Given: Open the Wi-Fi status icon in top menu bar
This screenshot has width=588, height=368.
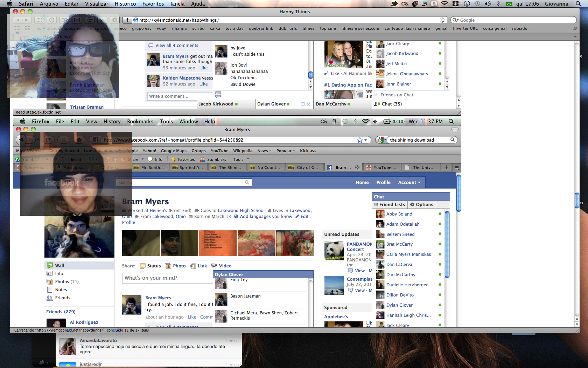Looking at the screenshot, I should pos(444,4).
